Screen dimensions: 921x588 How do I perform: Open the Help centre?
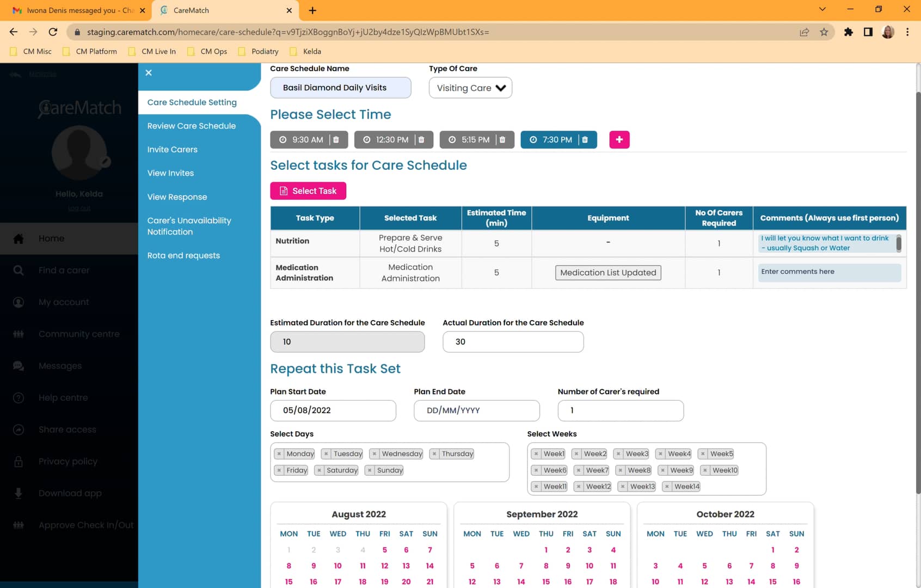63,397
